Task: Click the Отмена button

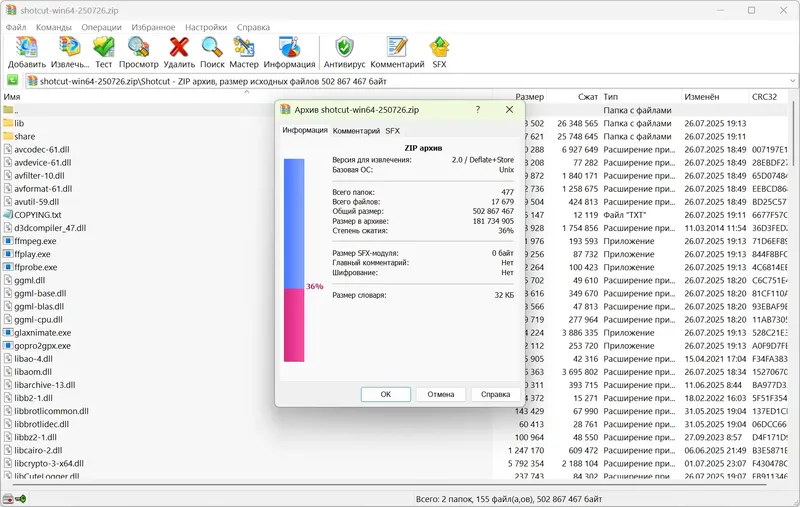Action: click(x=441, y=394)
